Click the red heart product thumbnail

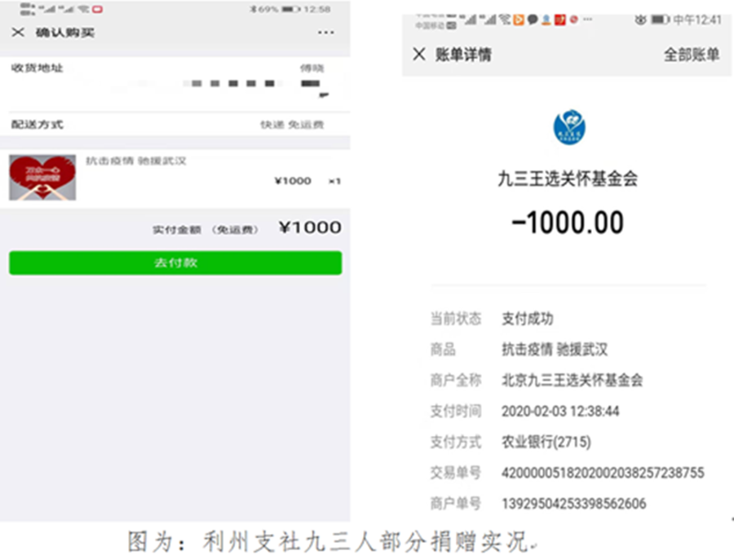click(x=42, y=178)
